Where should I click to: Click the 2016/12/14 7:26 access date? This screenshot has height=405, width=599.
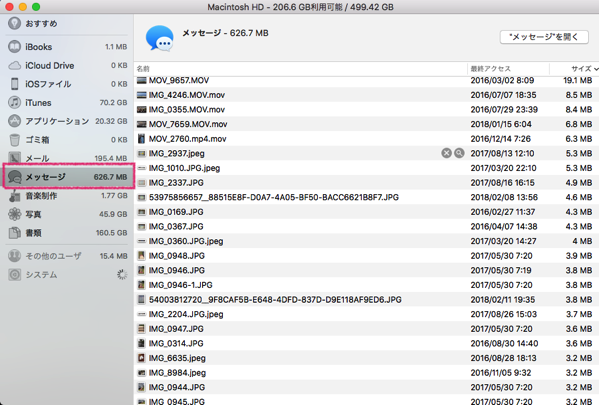(x=501, y=139)
